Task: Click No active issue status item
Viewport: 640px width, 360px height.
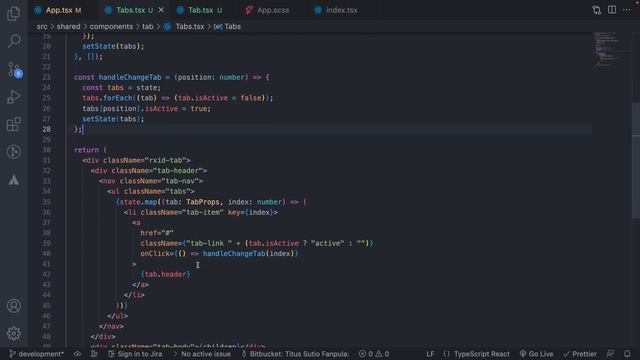Action: coord(202,354)
